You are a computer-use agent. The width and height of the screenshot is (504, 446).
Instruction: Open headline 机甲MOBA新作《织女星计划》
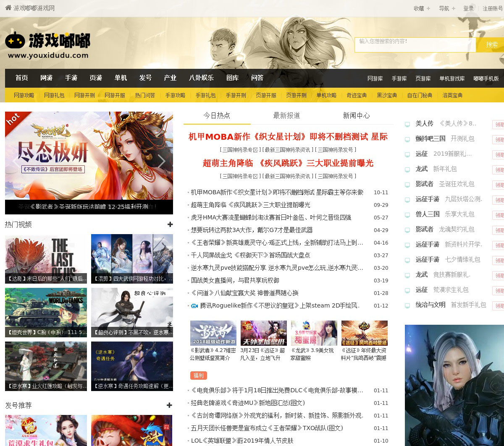[x=288, y=137]
